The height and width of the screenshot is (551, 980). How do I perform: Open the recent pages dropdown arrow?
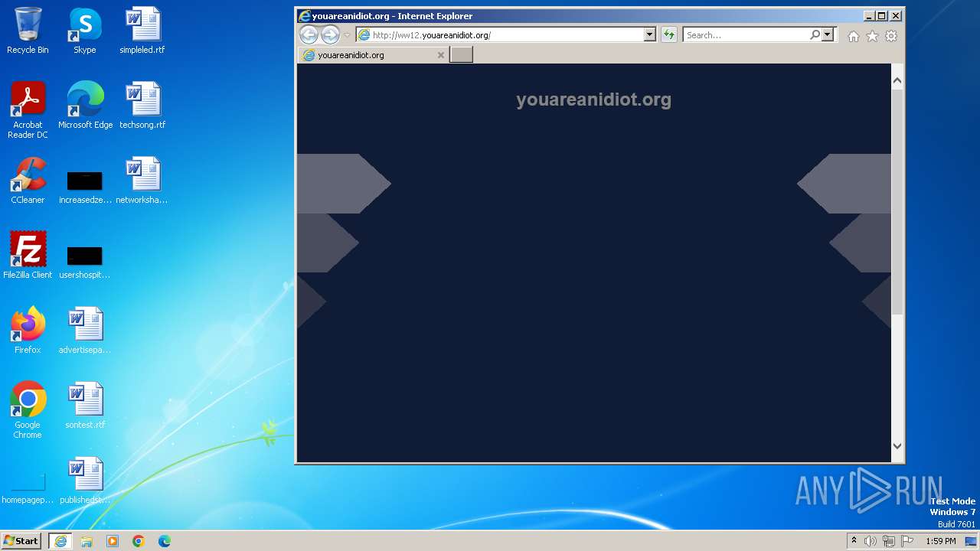347,35
